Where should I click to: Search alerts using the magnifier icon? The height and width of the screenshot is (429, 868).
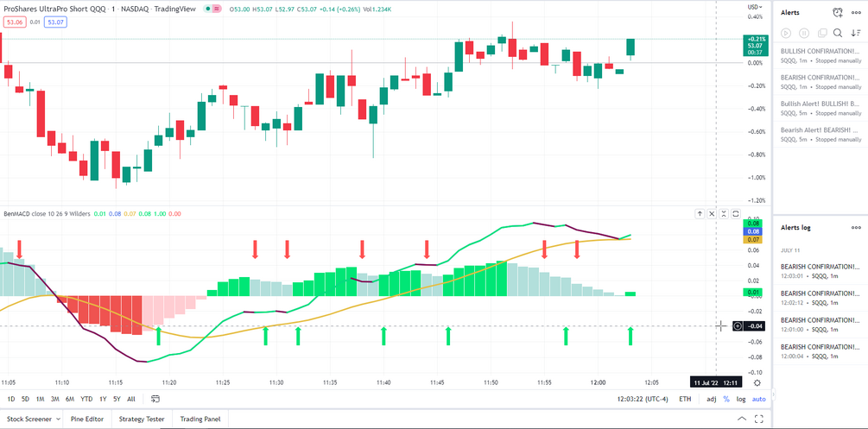coord(838,33)
